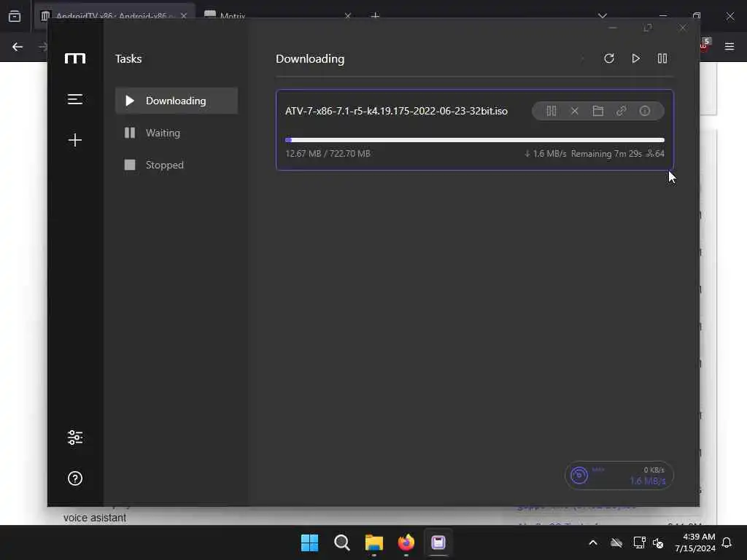Open ISO task info details

645,111
